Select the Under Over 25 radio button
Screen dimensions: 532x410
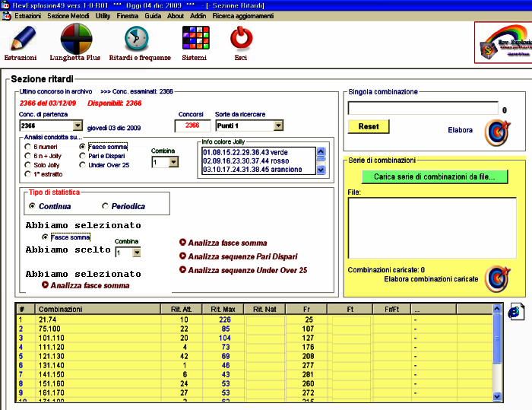(82, 165)
